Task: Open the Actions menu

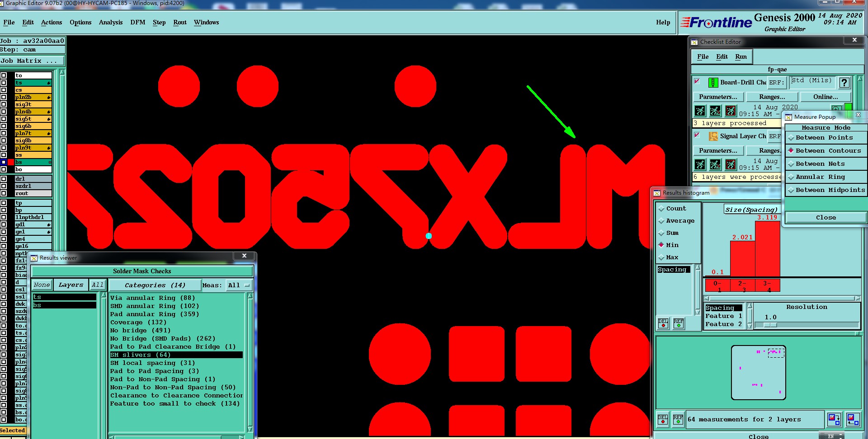Action: 52,22
